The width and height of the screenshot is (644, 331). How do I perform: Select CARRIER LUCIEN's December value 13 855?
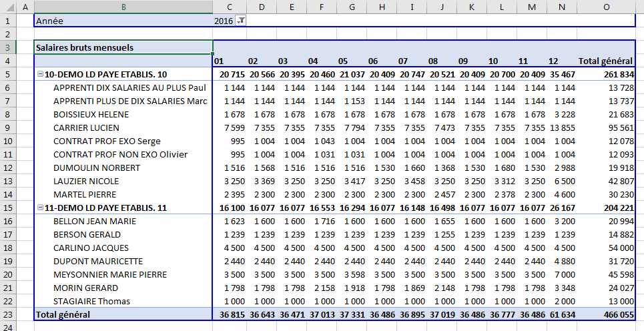[563, 127]
